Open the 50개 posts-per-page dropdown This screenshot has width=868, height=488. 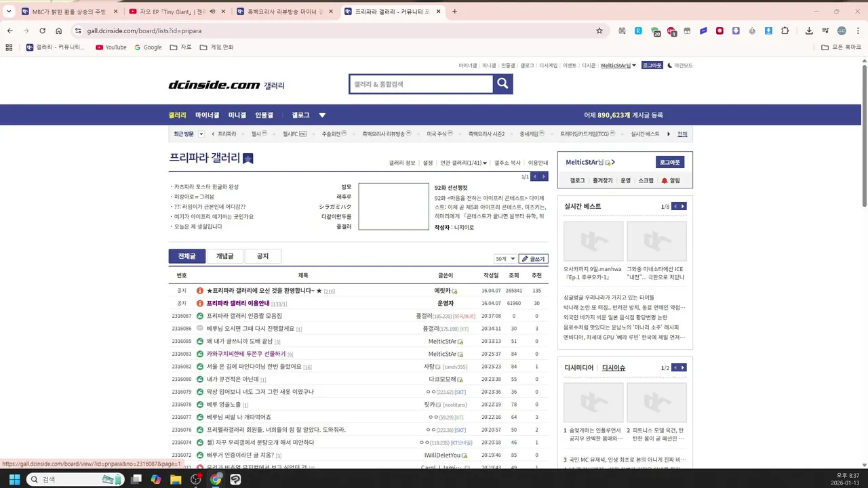(x=505, y=259)
